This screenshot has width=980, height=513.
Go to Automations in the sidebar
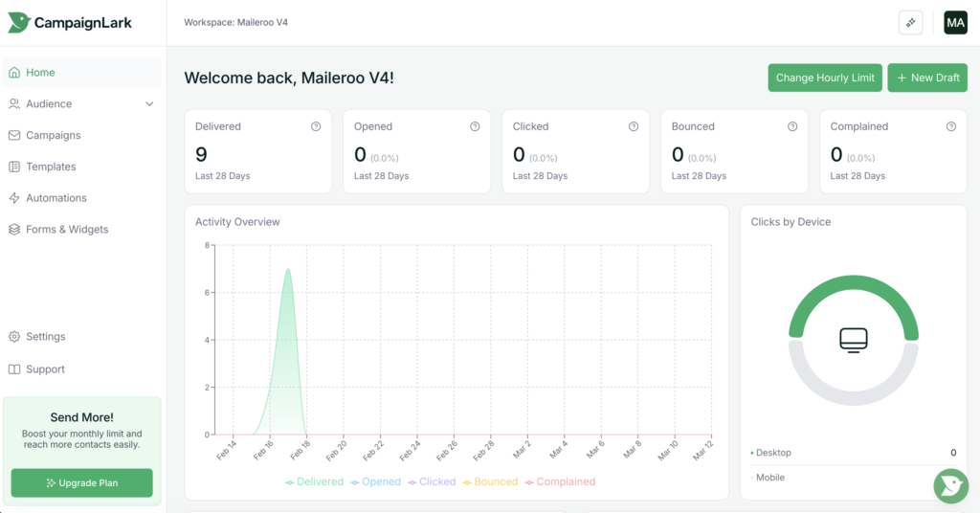(56, 198)
